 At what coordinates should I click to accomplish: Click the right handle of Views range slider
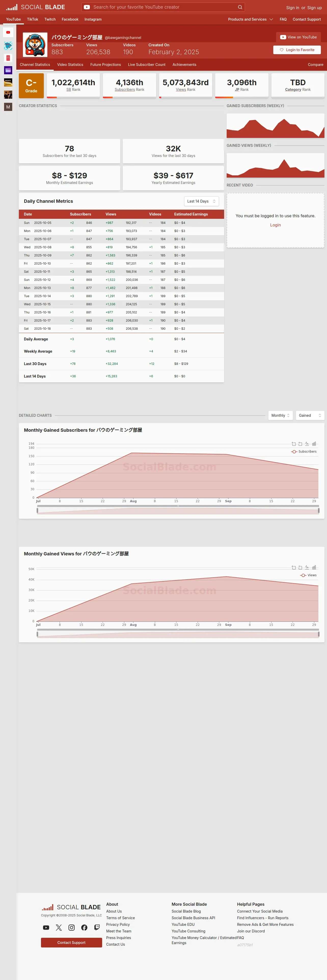(319, 634)
